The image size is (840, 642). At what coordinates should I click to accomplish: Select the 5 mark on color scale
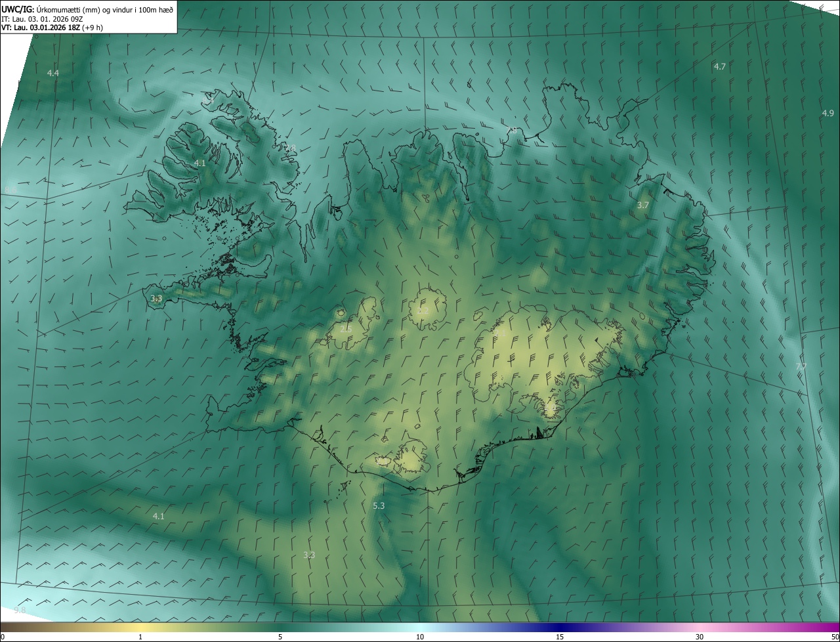(x=280, y=637)
